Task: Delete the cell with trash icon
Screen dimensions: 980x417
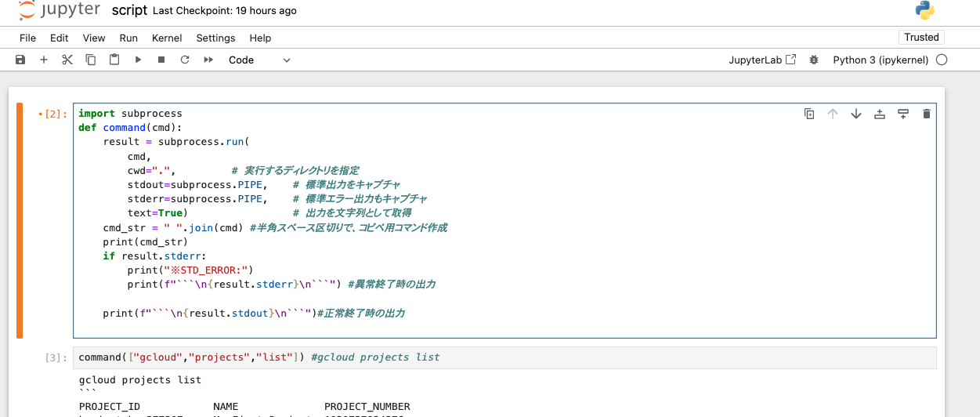Action: click(927, 114)
